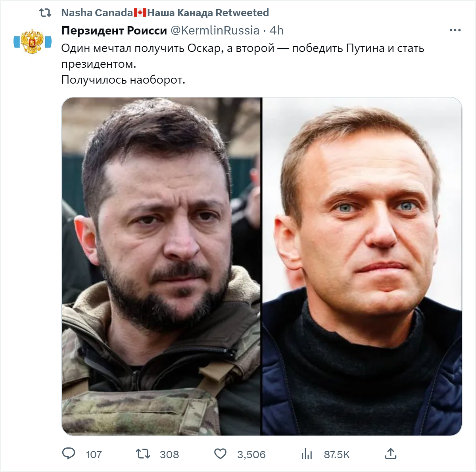476x472 pixels.
Task: Open the right photo of man in turtleneck
Action: [362, 266]
